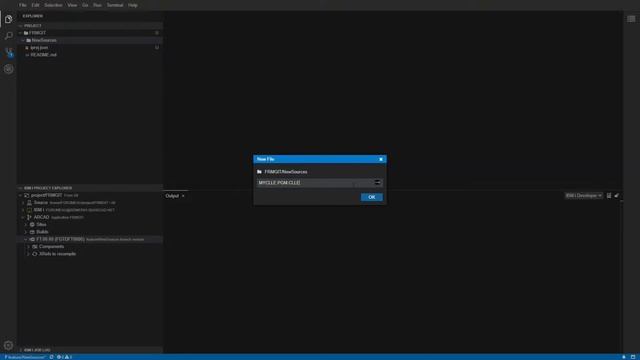Screen dimensions: 640x360
Task: Click the Components node icon
Action: (x=35, y=247)
